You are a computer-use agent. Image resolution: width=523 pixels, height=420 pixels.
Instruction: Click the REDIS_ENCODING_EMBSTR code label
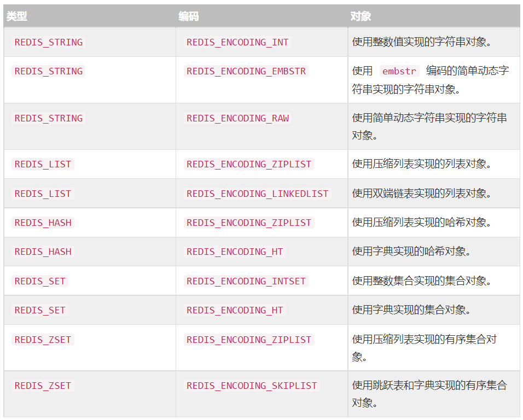pos(246,71)
